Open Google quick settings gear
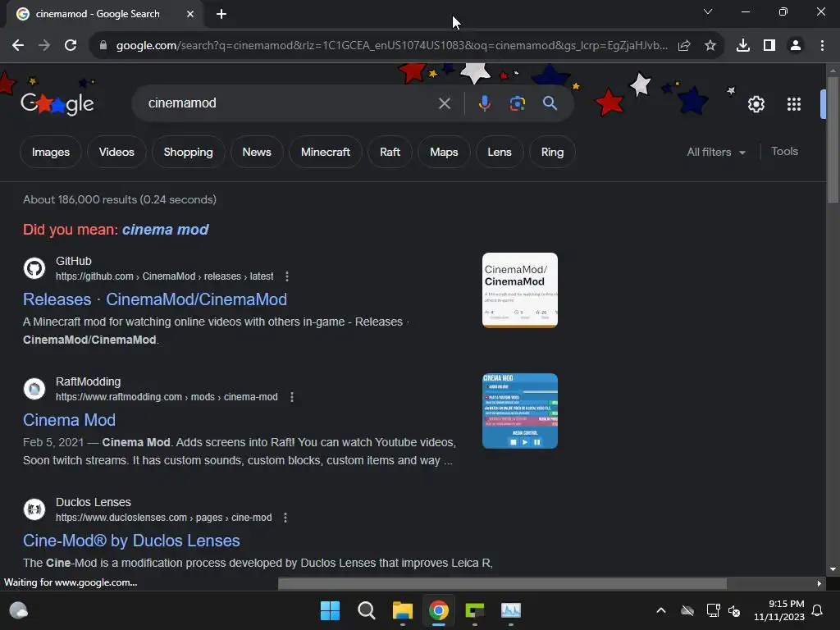Viewport: 840px width, 630px height. (x=756, y=104)
